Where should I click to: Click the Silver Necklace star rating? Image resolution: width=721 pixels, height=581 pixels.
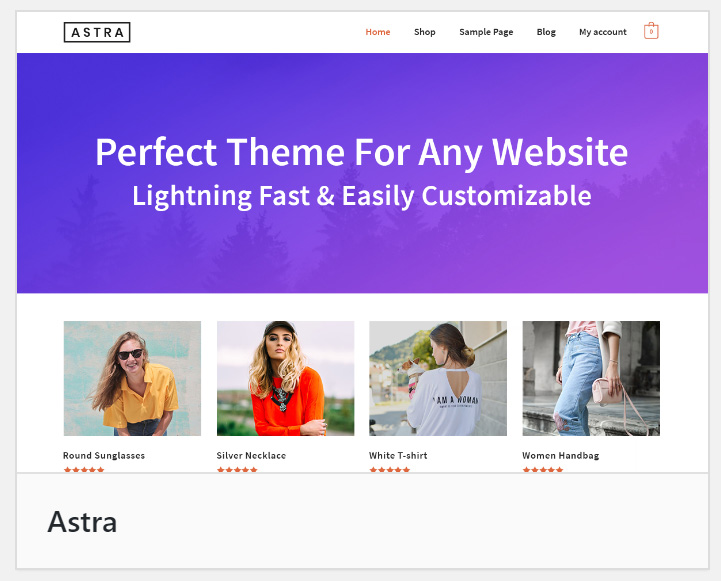[237, 469]
